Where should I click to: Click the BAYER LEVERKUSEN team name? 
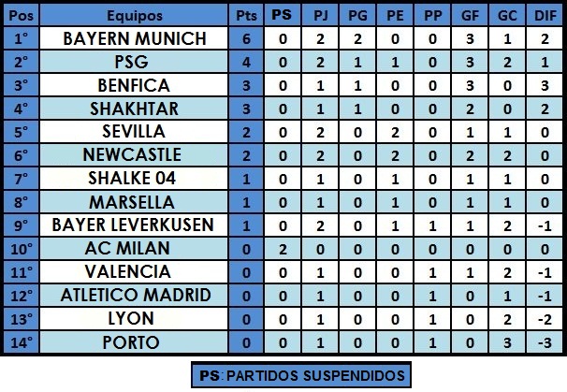134,225
